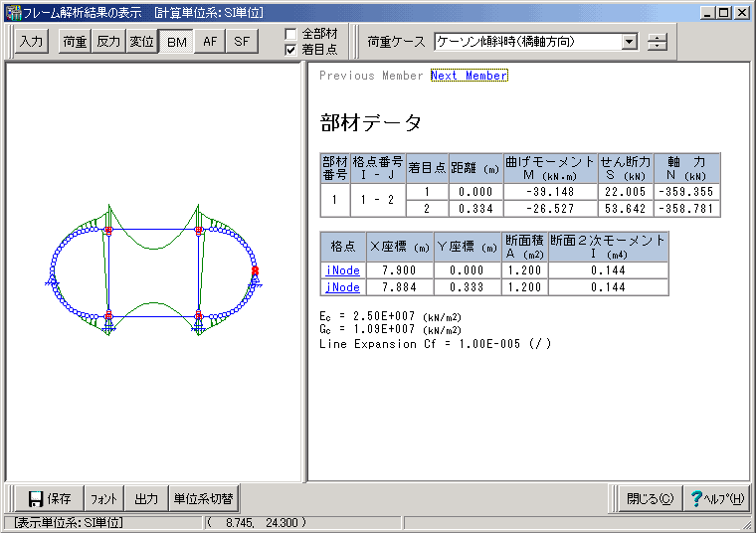The width and height of the screenshot is (756, 533).
Task: Click the 出力 output button
Action: [146, 498]
